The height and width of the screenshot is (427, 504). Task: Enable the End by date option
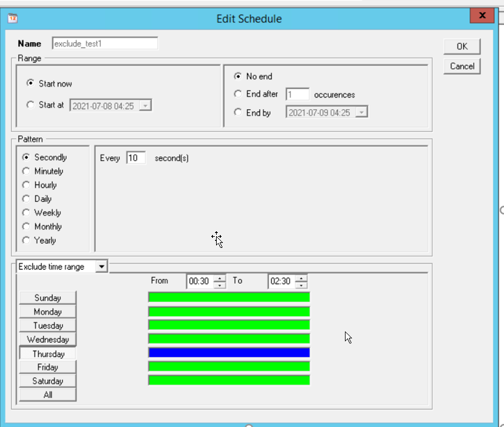[238, 113]
